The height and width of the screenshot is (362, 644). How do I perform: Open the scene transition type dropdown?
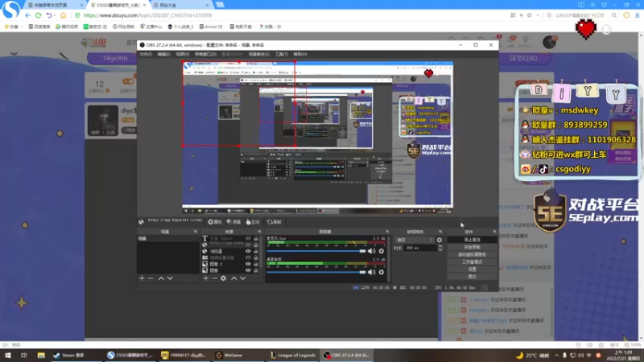pos(414,240)
